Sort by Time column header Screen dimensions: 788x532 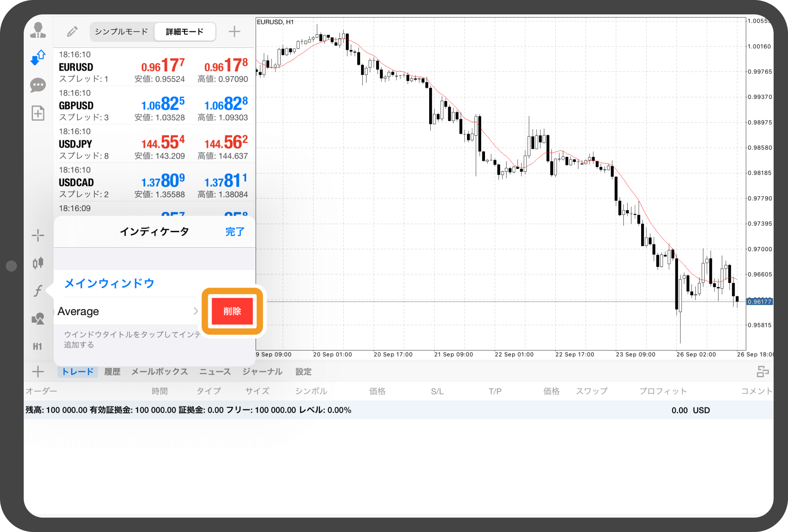coord(160,391)
